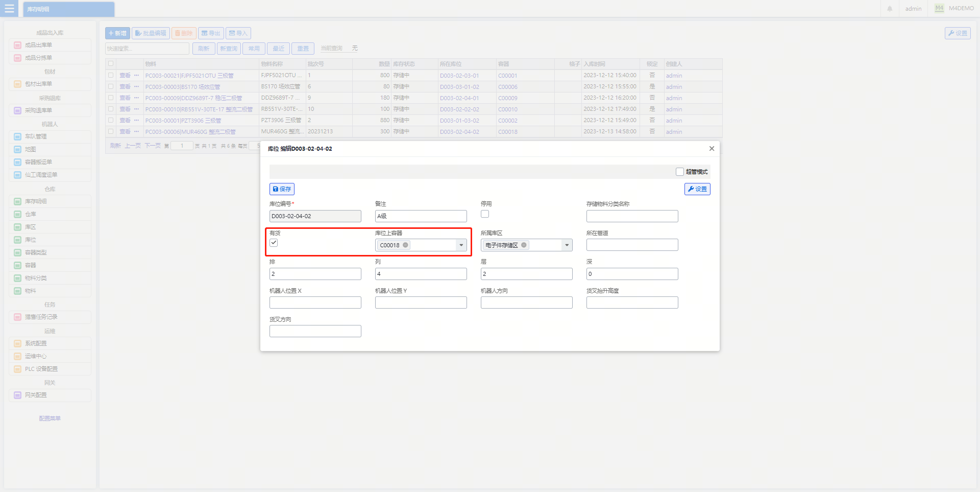Click the 保存 button in dialog
Screen dimensions: 980x492
point(282,189)
